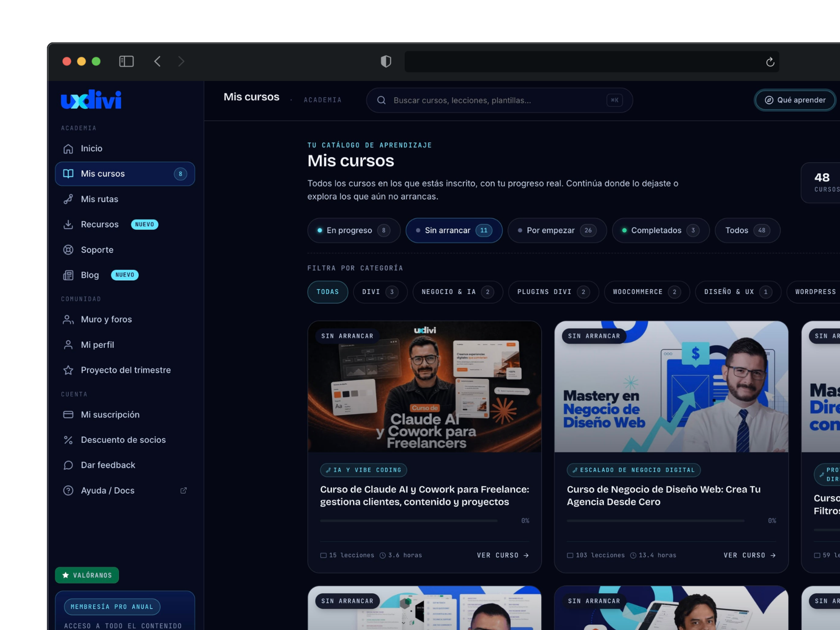
Task: Open Descuento de socios page
Action: (125, 440)
